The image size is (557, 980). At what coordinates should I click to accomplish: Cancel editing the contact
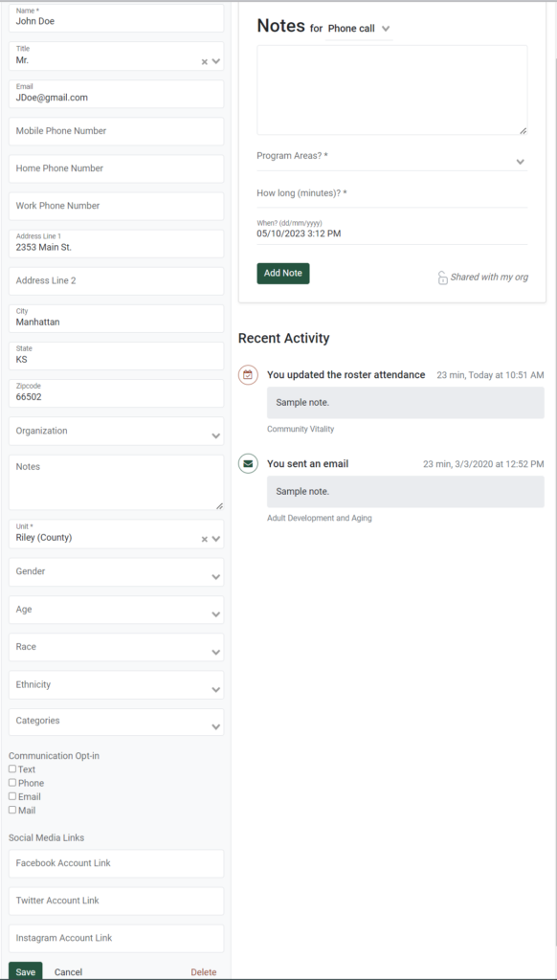(68, 972)
